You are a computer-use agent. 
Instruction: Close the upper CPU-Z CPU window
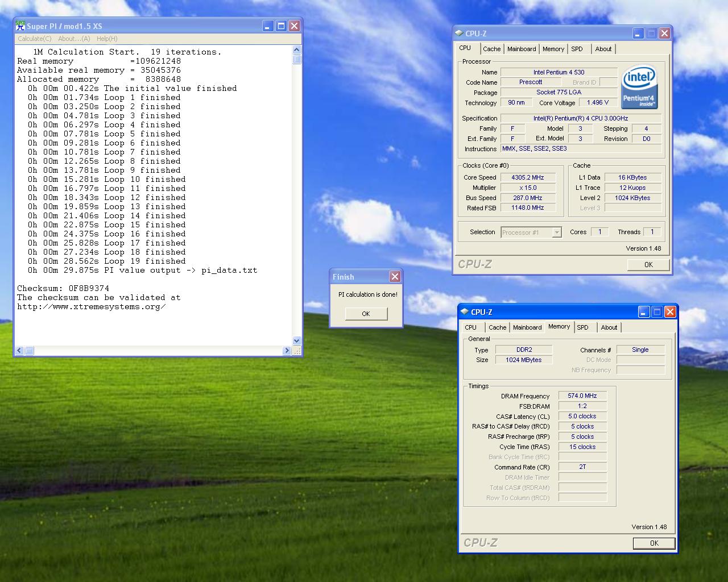coord(664,34)
